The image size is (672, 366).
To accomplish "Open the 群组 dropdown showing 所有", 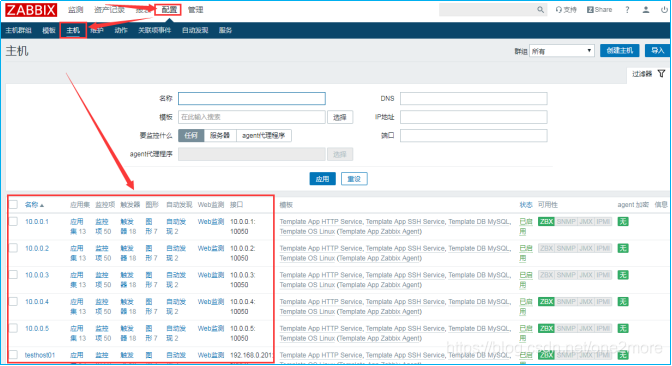I will coord(561,51).
